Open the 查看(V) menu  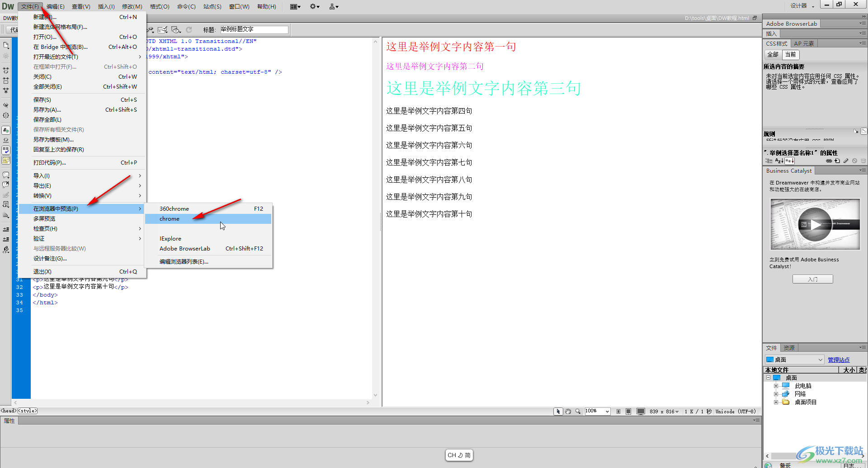(x=81, y=6)
